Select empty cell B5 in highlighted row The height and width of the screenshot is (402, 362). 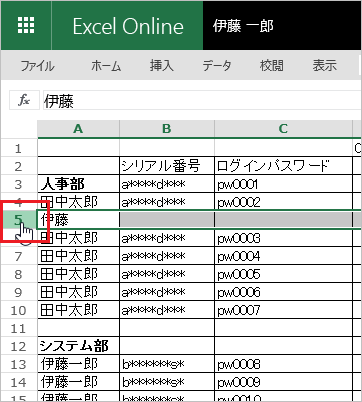[x=167, y=220]
